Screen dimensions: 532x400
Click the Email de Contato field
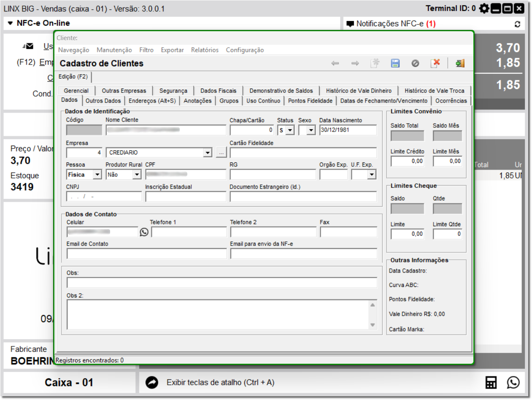[x=146, y=254]
